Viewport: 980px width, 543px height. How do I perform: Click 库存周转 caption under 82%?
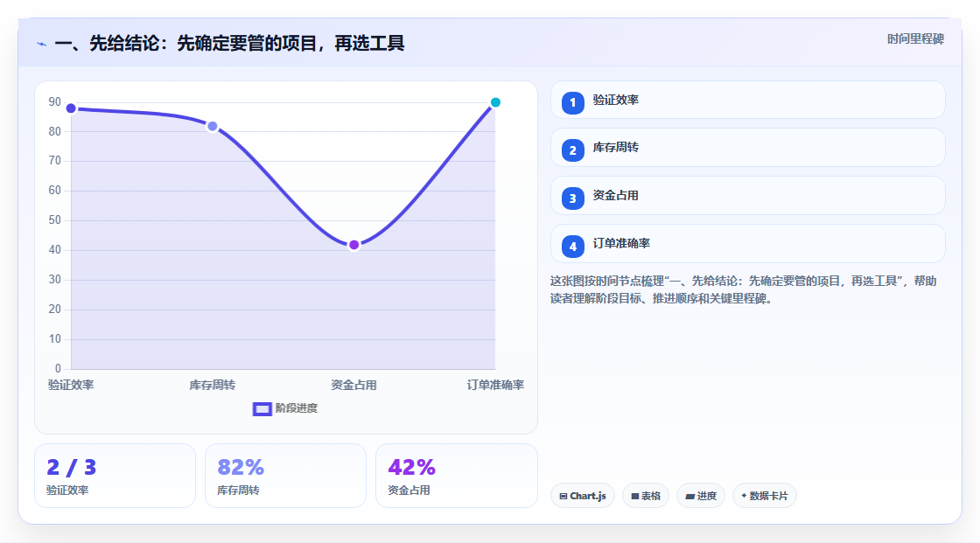click(x=238, y=491)
